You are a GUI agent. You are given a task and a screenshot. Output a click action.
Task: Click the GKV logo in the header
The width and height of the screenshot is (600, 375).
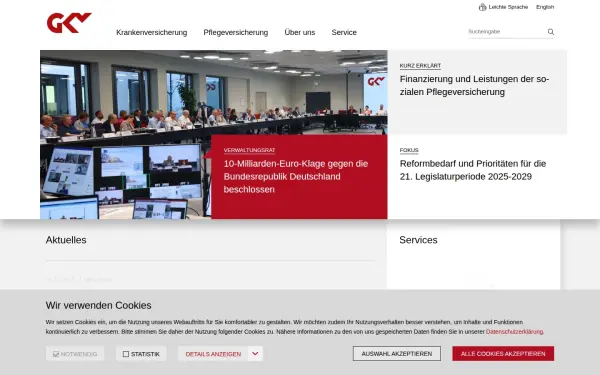[69, 23]
